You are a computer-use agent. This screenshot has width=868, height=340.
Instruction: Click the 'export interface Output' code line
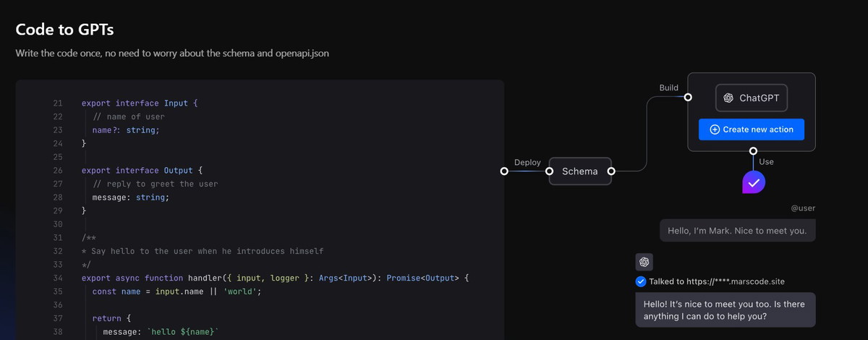[142, 171]
